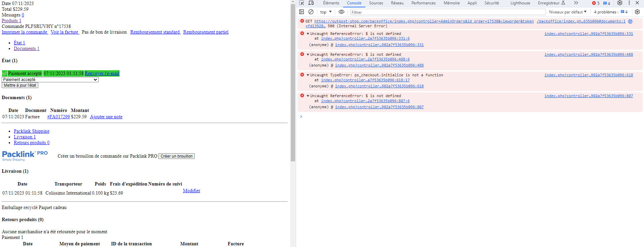
Task: Switch to the Mémoire tab
Action: 452,3
